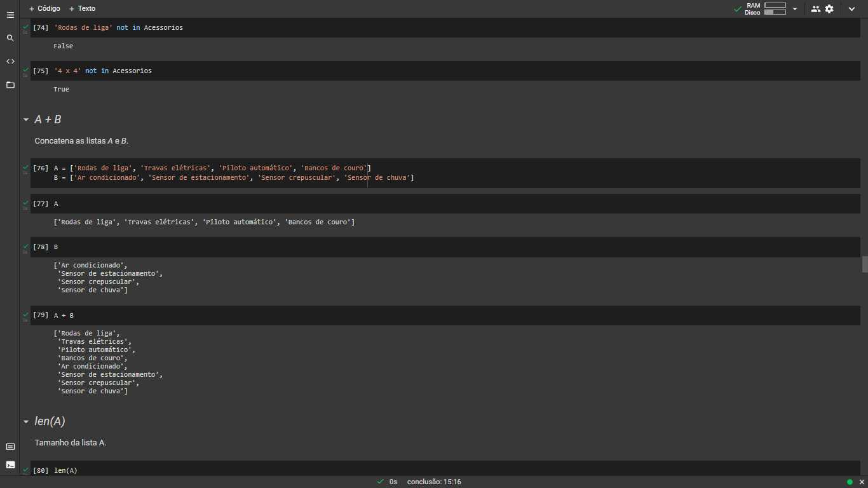The height and width of the screenshot is (488, 868).
Task: Collapse the len(A) section
Action: tap(26, 421)
